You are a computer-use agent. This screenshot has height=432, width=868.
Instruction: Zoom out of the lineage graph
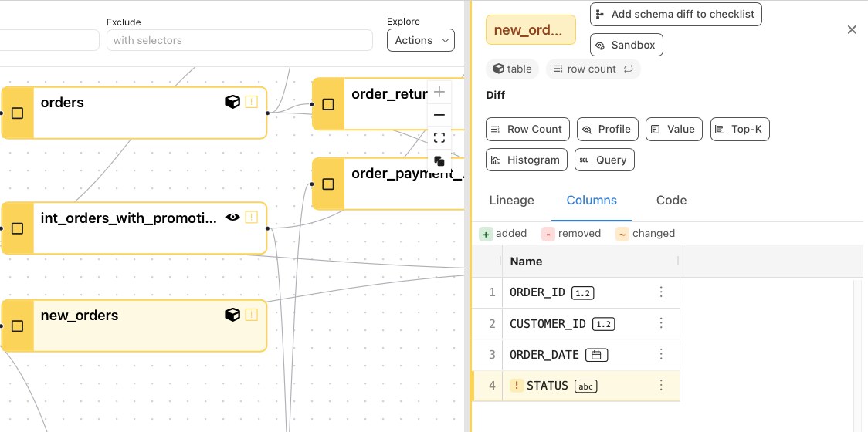(x=439, y=115)
